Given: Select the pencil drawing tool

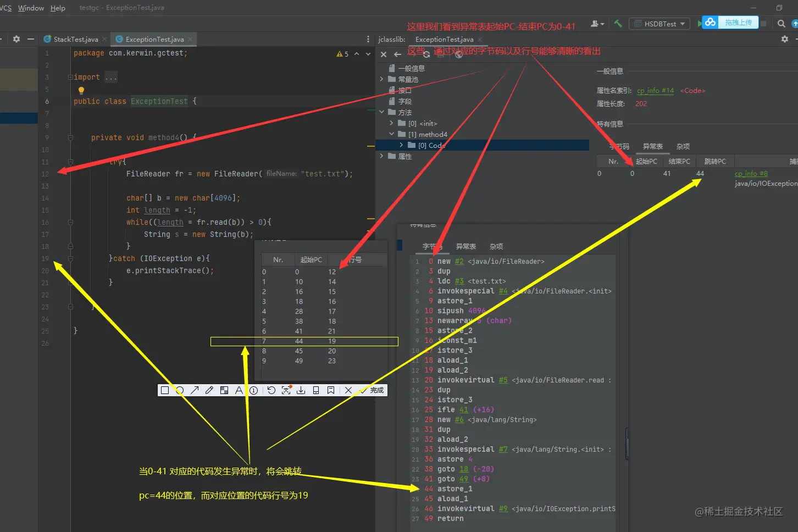Looking at the screenshot, I should [x=209, y=390].
